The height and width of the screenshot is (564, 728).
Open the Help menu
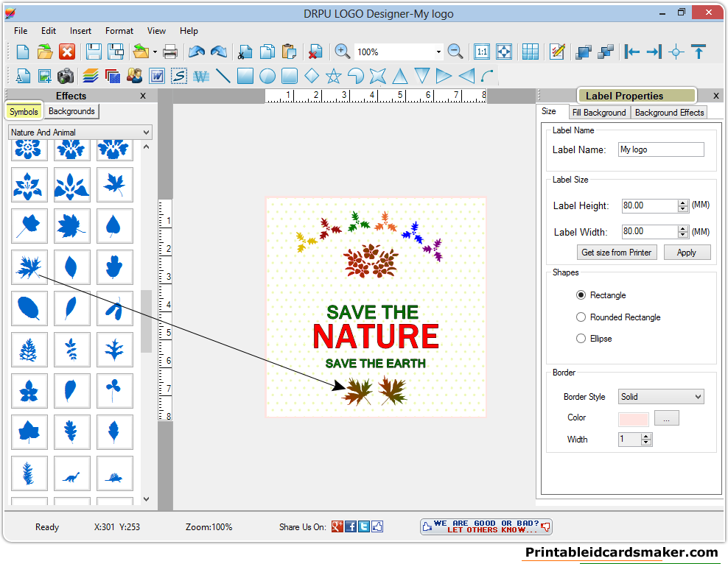(189, 31)
